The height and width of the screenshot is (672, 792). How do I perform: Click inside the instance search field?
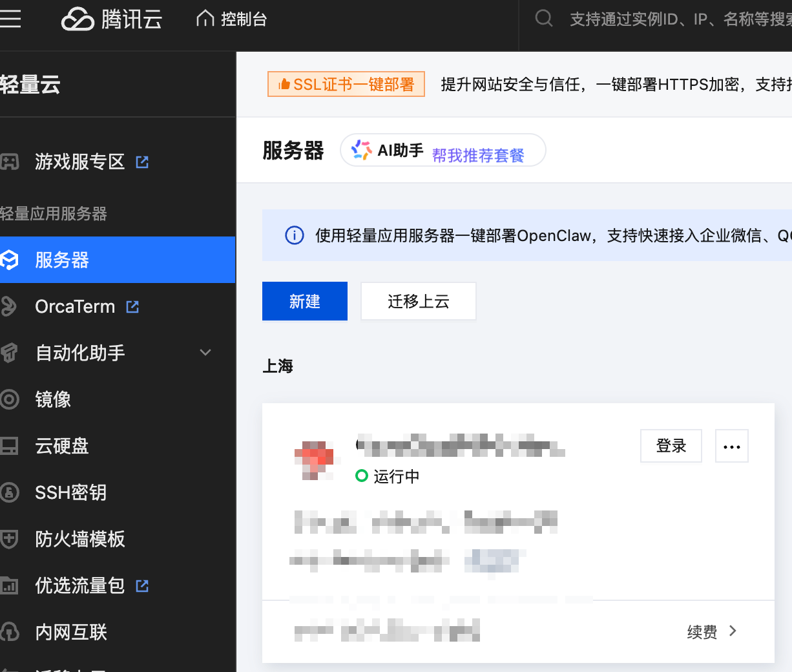(x=678, y=19)
